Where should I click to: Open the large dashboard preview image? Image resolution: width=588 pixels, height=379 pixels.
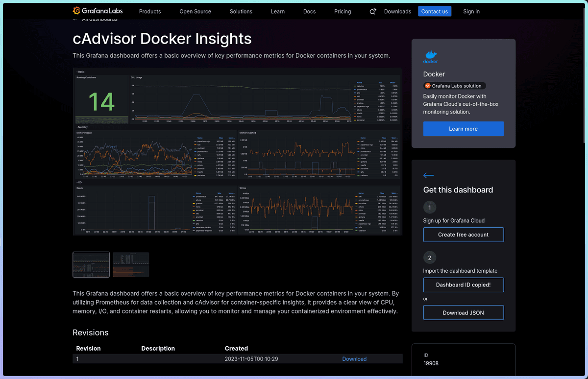click(238, 152)
